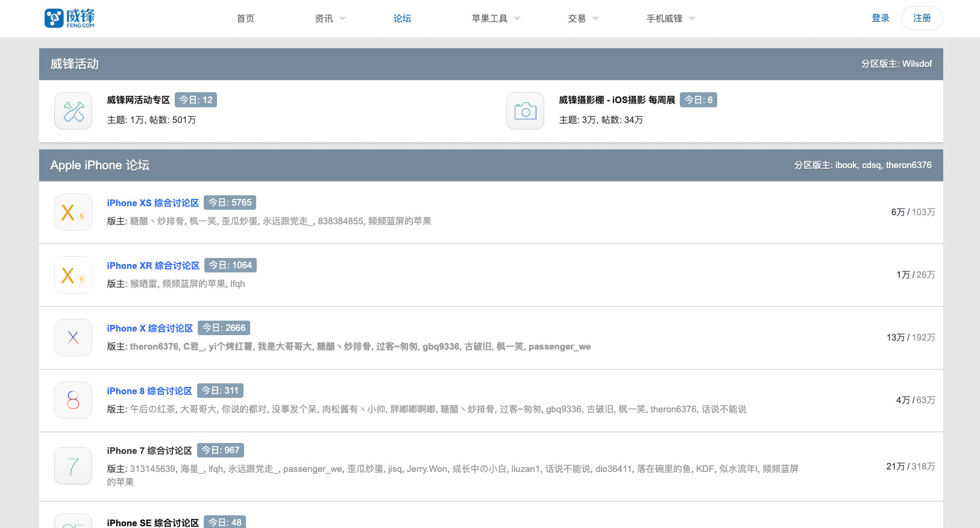The height and width of the screenshot is (528, 980).
Task: Expand the 资讯 dropdown arrow
Action: 342,19
